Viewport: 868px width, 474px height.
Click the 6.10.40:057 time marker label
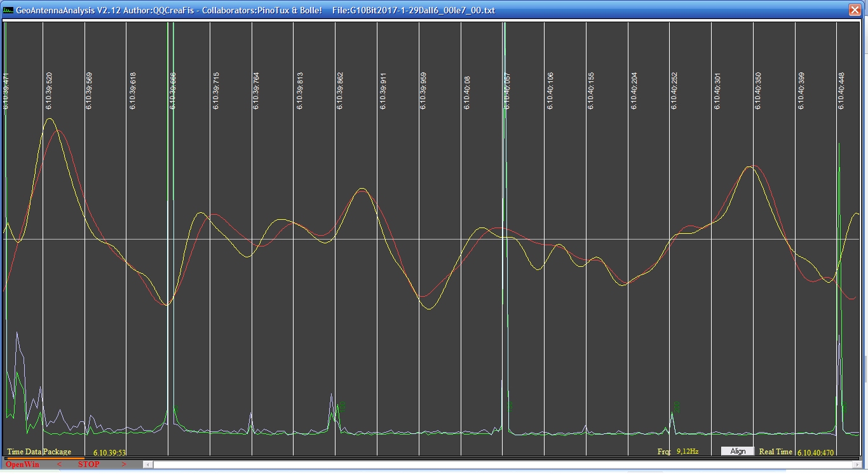pyautogui.click(x=507, y=91)
